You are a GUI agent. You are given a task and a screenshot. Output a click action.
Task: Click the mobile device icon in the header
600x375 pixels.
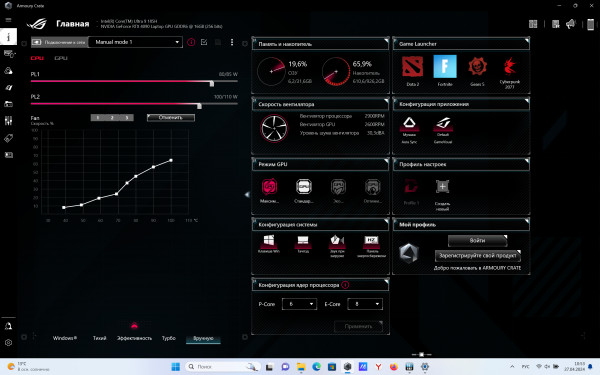[x=590, y=24]
